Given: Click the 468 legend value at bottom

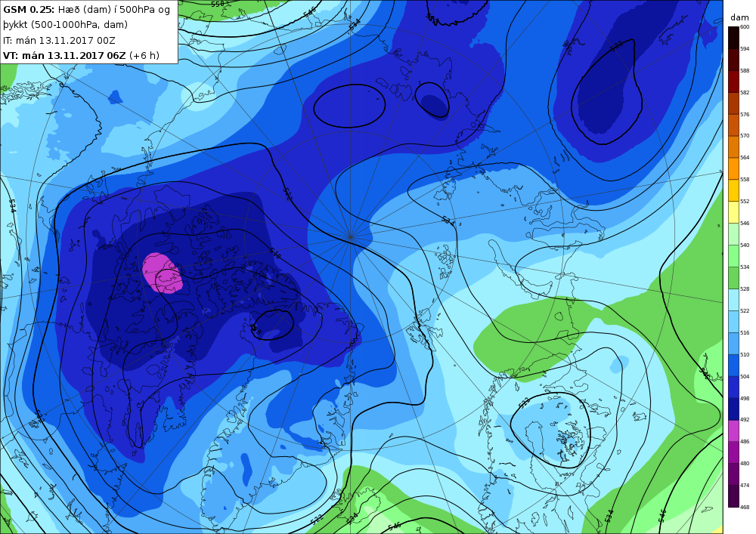Looking at the screenshot, I should tap(745, 507).
